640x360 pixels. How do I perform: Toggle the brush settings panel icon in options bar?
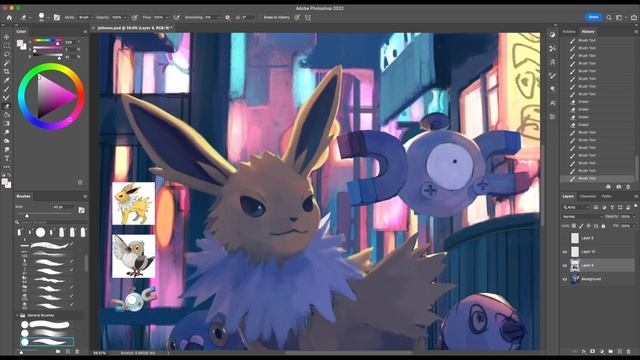pos(57,18)
